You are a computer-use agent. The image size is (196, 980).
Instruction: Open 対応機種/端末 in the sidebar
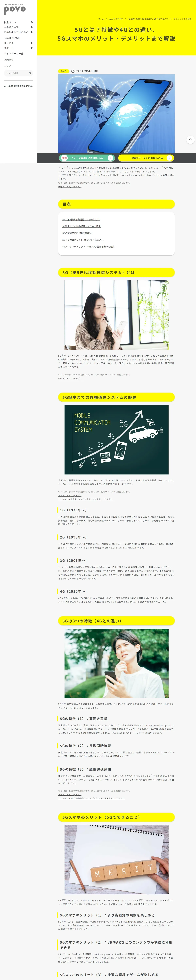12,38
